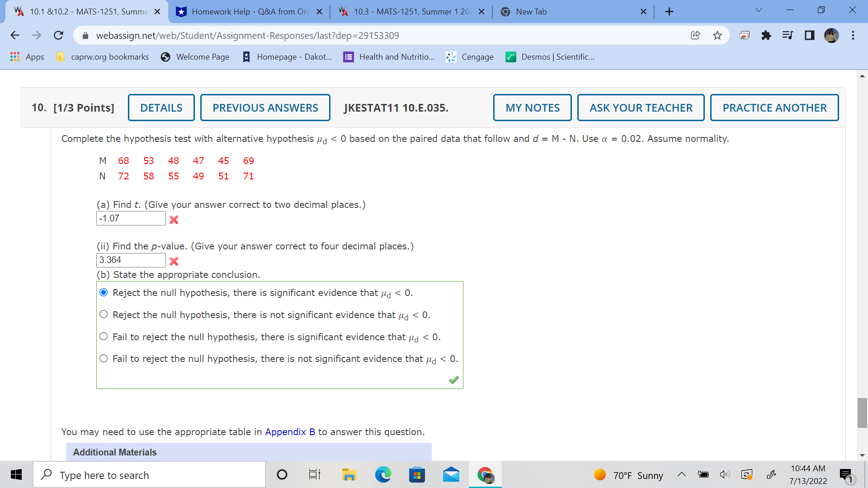Open the Apps shortcut in the bookmarks bar
Viewport: 868px width, 488px height.
point(27,57)
